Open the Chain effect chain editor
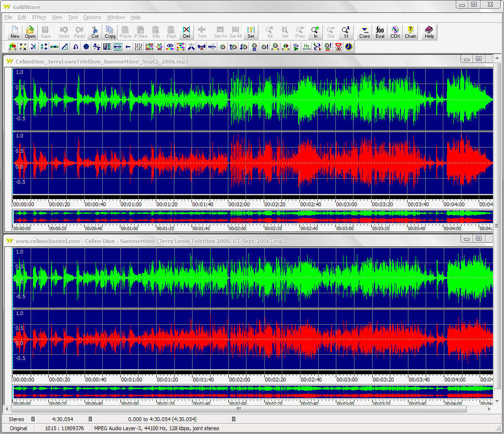The width and height of the screenshot is (504, 434). (410, 32)
